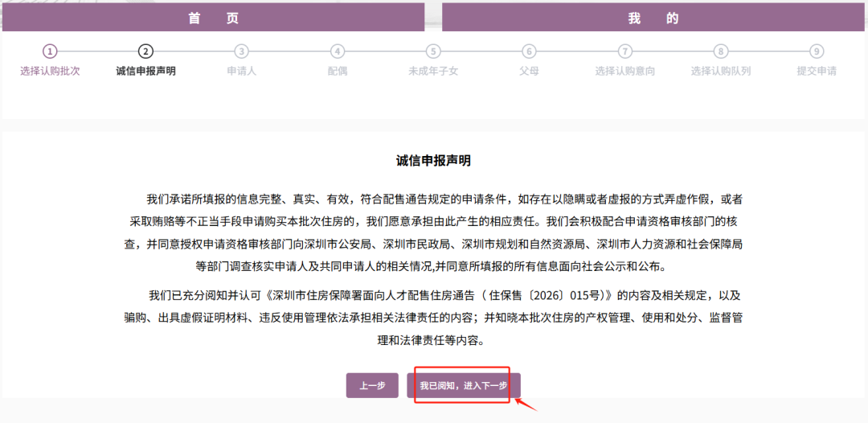Select step 8 circle 选择认购队列
The height and width of the screenshot is (423, 868).
(721, 51)
